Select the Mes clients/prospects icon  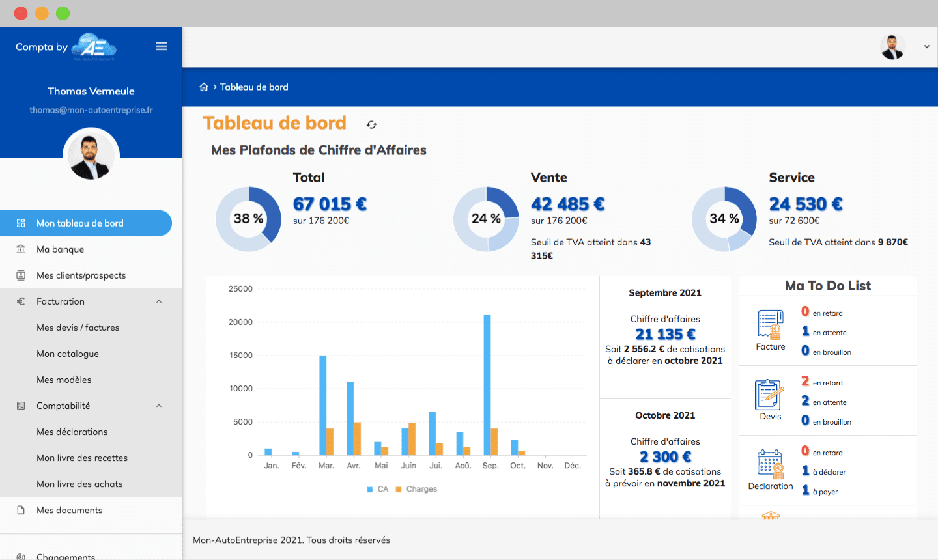[21, 275]
